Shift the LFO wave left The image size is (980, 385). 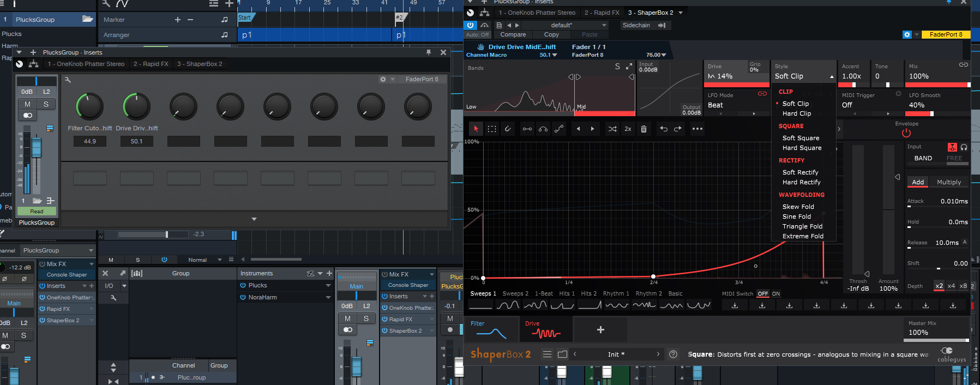[x=578, y=129]
